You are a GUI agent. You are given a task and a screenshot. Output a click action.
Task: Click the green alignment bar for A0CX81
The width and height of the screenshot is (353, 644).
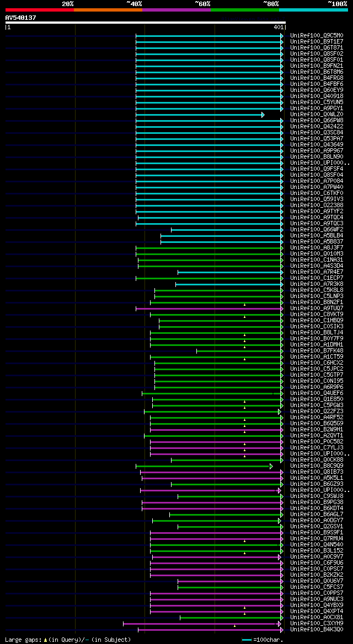(x=232, y=618)
